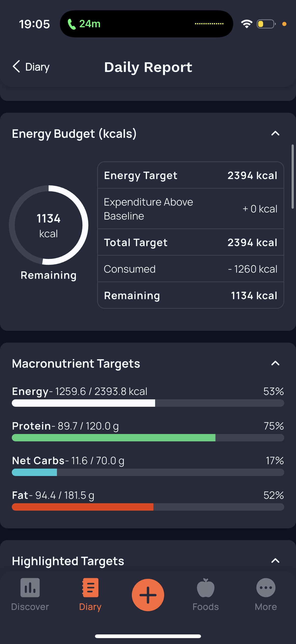Collapse the Macronutrient Targets section

tap(275, 363)
